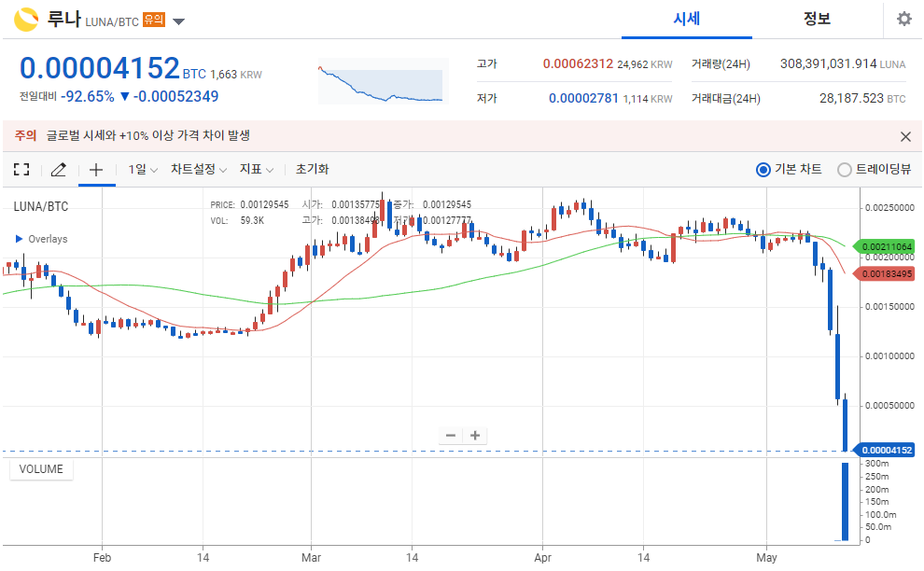Viewport: 924px width, 571px height.
Task: Click the fullscreen expand chart icon
Action: pos(21,170)
